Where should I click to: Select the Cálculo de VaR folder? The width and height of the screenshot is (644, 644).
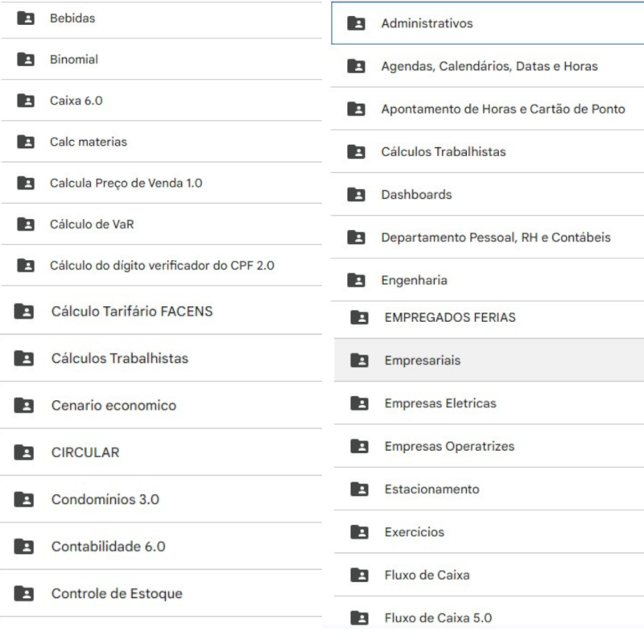[x=92, y=225]
